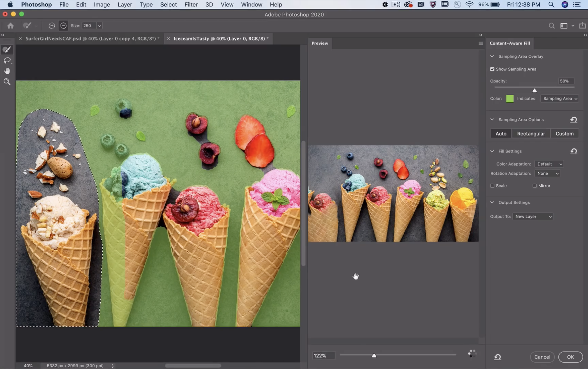
Task: Click the Opacity slider handle
Action: tap(534, 90)
